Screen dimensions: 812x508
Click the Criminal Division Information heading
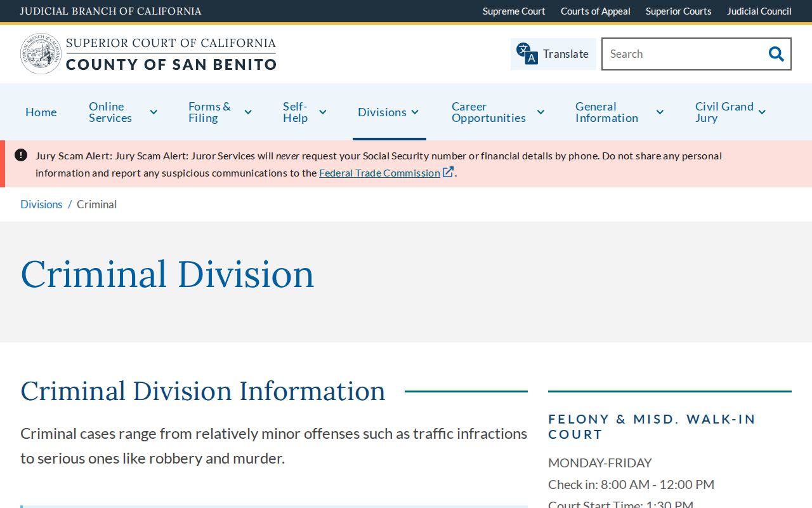[x=203, y=391]
